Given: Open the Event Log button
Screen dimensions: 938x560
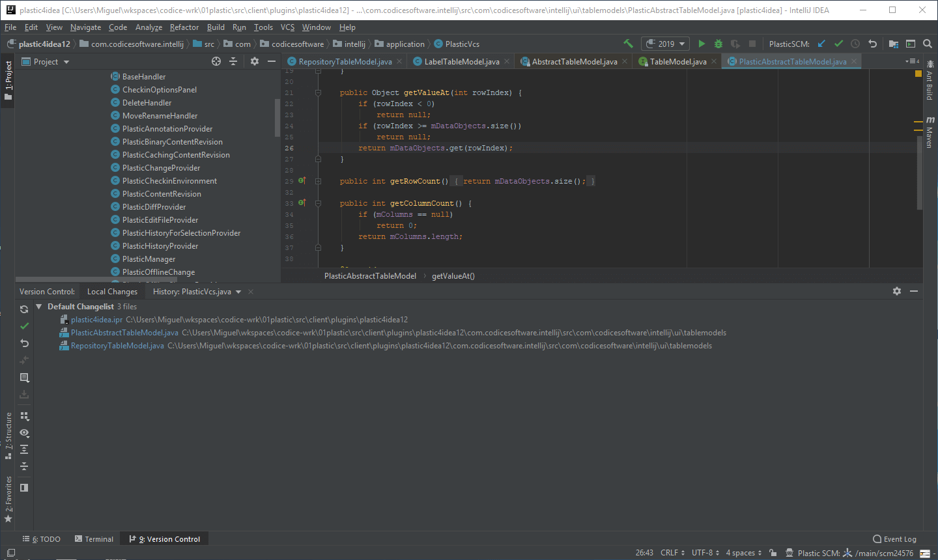Looking at the screenshot, I should [894, 539].
